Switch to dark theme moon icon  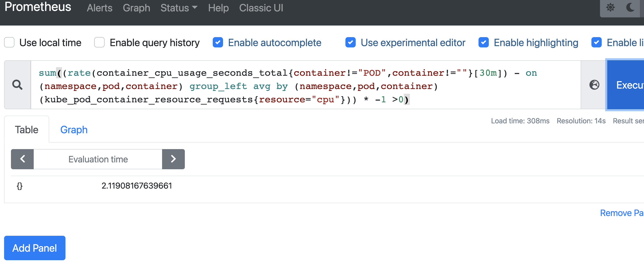click(x=630, y=8)
